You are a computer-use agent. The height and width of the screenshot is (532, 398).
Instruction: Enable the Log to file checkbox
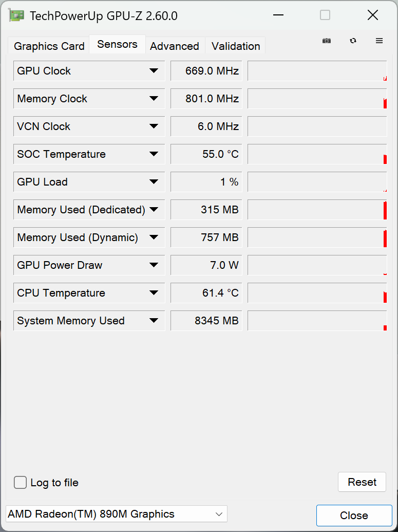click(x=20, y=482)
